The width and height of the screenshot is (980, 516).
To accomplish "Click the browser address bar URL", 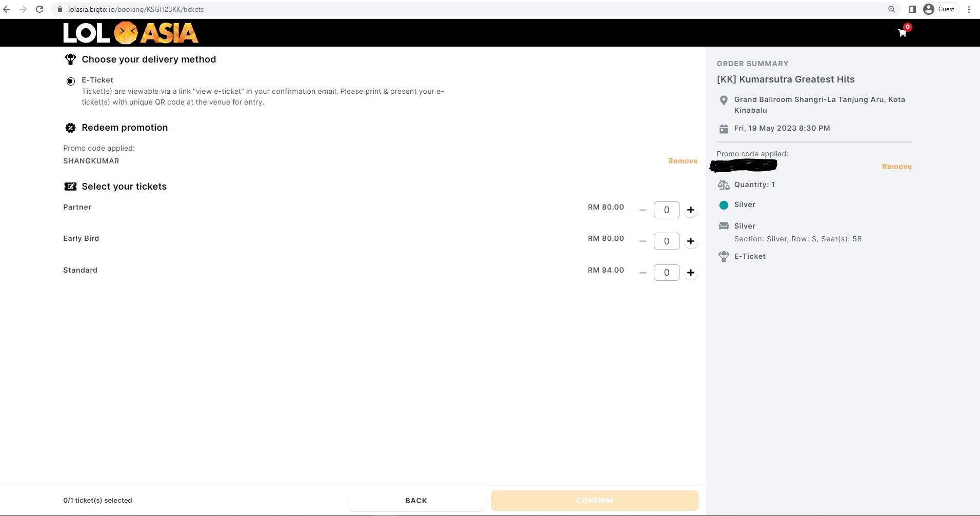I will 136,9.
